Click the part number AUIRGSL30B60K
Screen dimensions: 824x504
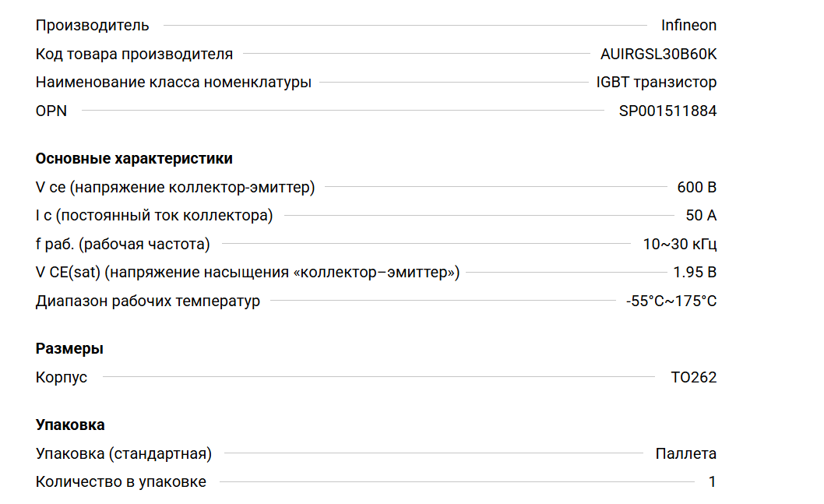click(658, 54)
